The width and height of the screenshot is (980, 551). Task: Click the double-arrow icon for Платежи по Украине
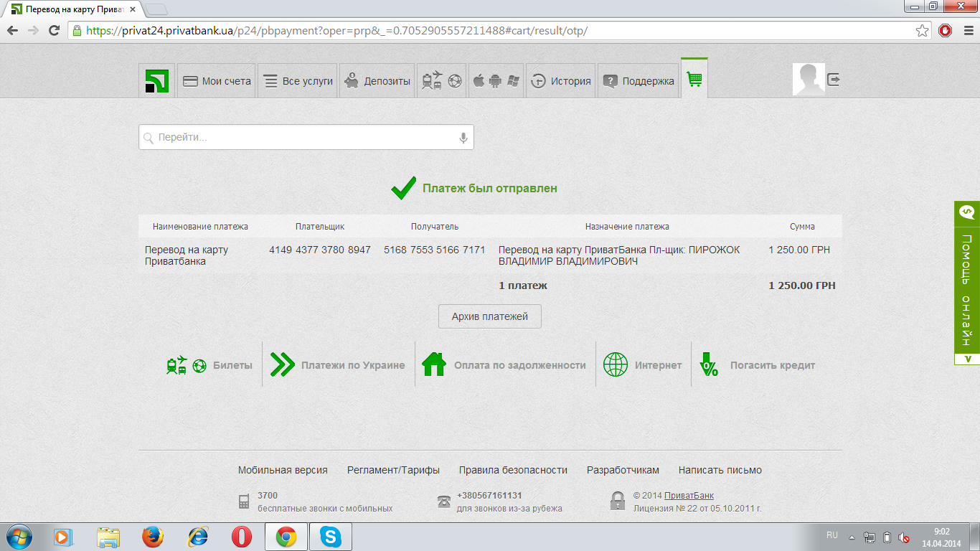point(283,364)
